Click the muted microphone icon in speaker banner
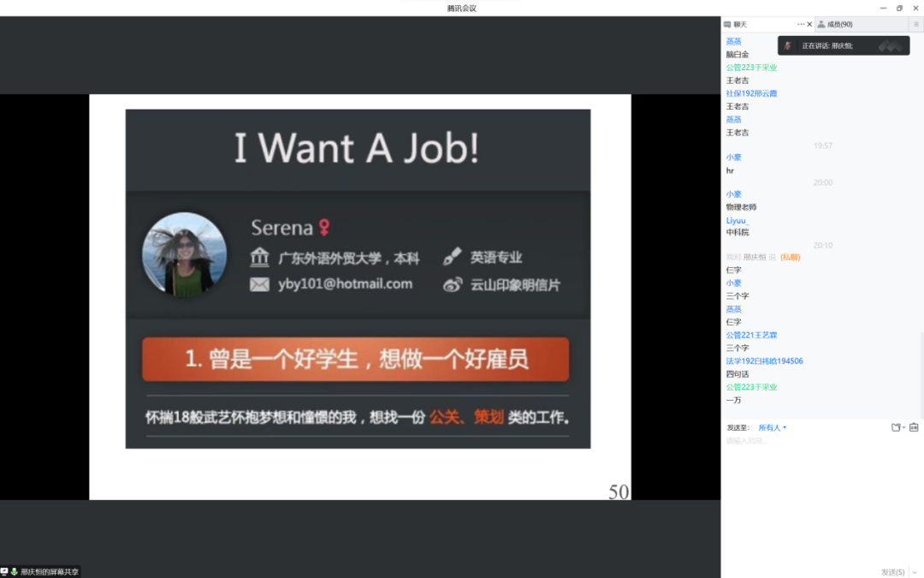Image resolution: width=924 pixels, height=578 pixels. click(788, 45)
